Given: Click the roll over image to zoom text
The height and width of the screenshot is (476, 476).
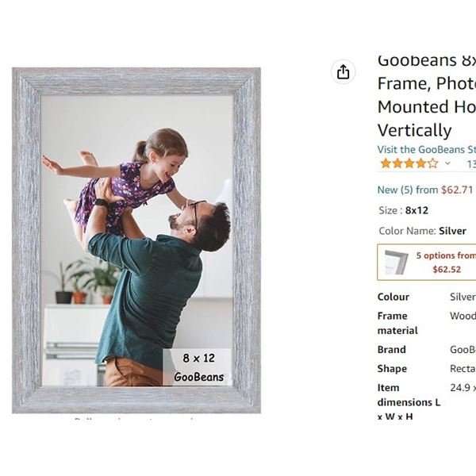Looking at the screenshot, I should 134,420.
